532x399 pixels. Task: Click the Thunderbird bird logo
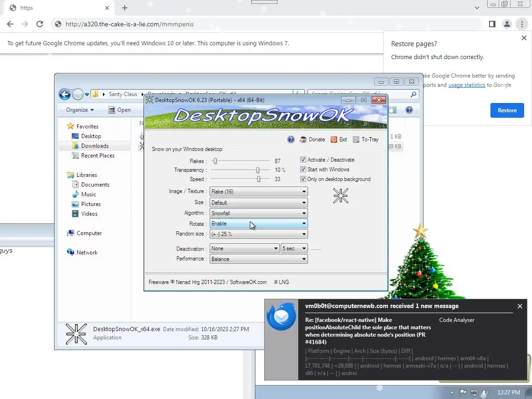[281, 316]
